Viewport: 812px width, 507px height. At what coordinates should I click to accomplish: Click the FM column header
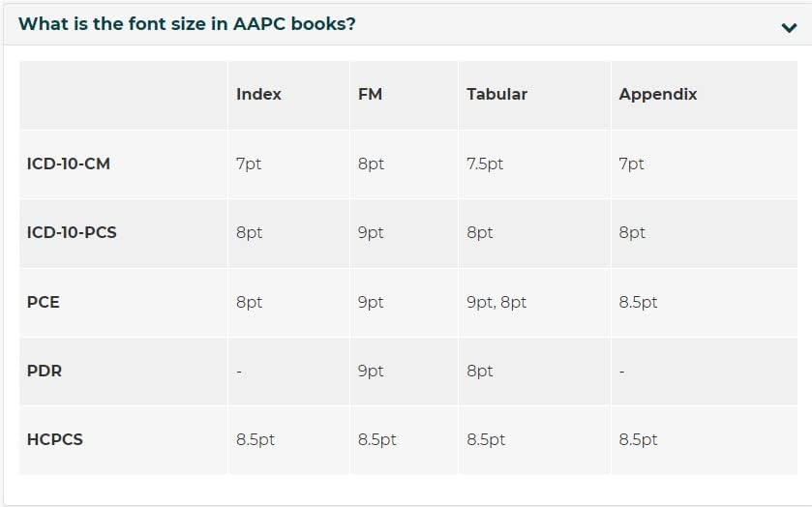click(370, 94)
